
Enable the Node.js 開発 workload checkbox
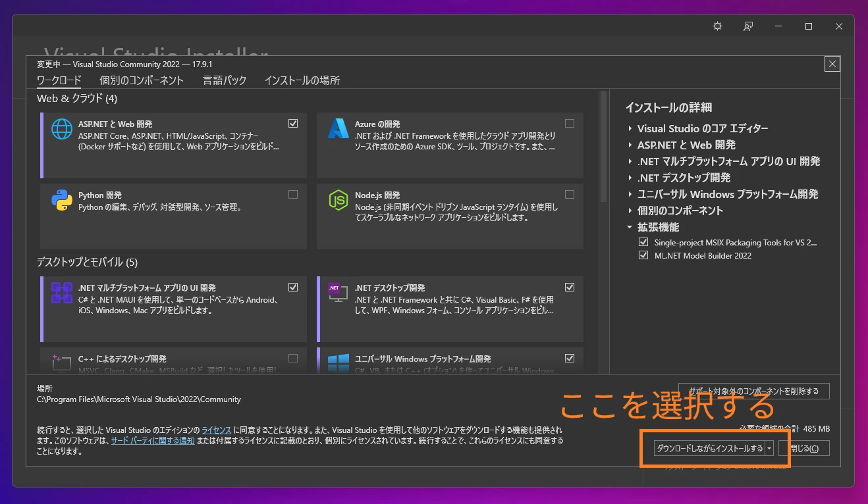570,194
